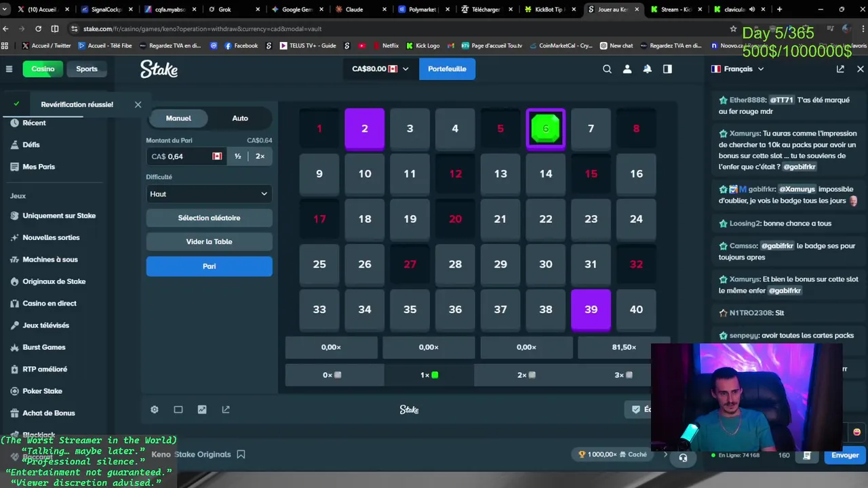
Task: Click the browser back arrow
Action: tap(6, 28)
